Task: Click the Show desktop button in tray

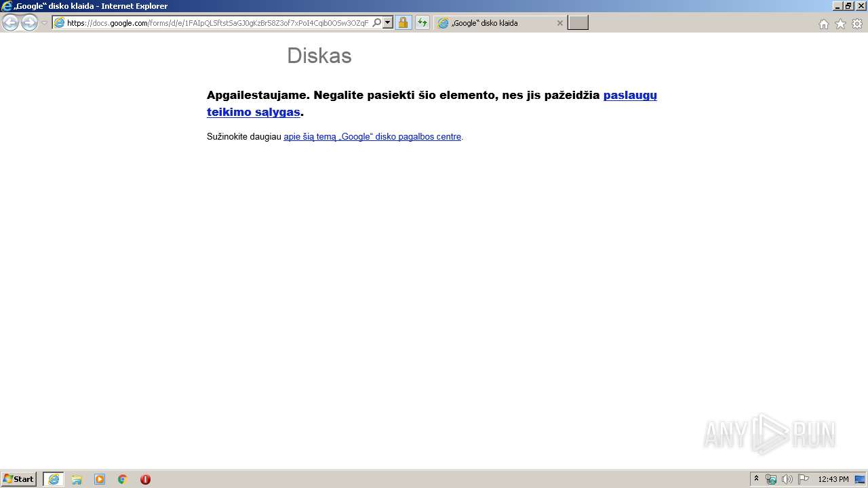Action: click(x=860, y=479)
